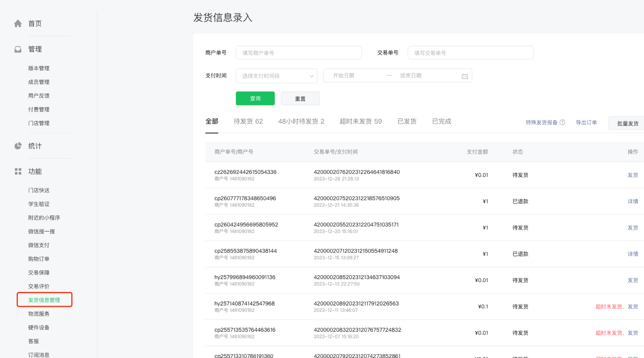Click 发货 for order cz262692442615054336
The height and width of the screenshot is (358, 644).
tap(633, 175)
